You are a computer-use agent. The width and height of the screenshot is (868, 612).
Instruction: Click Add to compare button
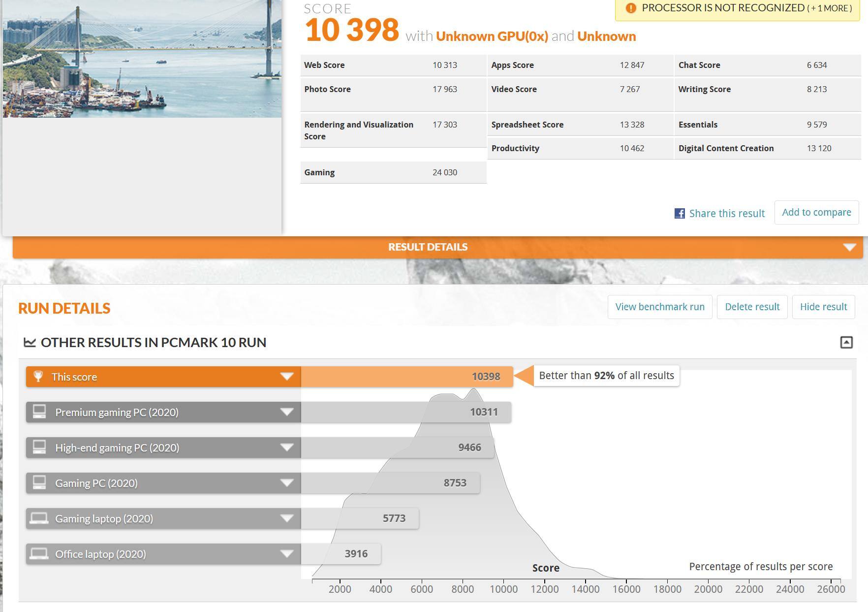tap(816, 212)
